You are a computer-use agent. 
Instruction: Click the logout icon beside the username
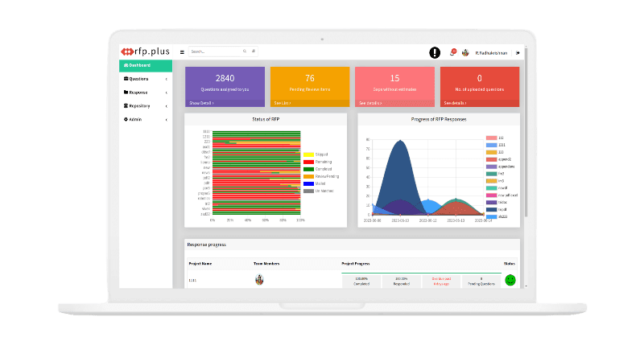pyautogui.click(x=518, y=52)
